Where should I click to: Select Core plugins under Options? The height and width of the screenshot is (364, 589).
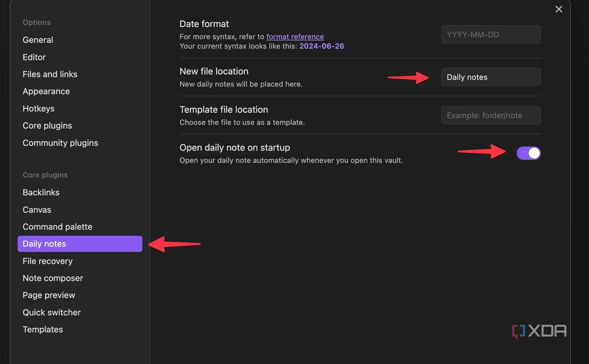click(47, 125)
